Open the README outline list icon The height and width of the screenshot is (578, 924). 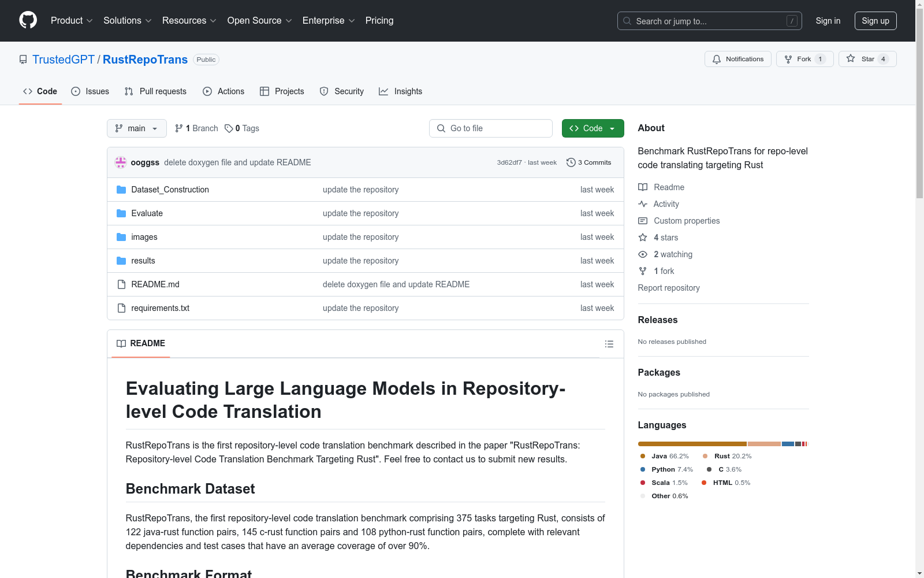pyautogui.click(x=609, y=344)
